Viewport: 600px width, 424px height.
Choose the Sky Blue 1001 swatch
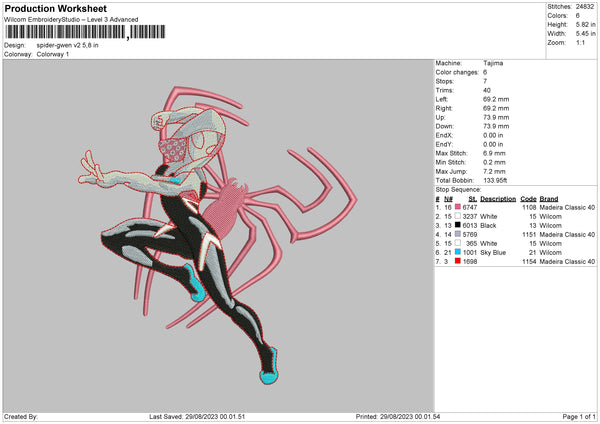pyautogui.click(x=458, y=252)
